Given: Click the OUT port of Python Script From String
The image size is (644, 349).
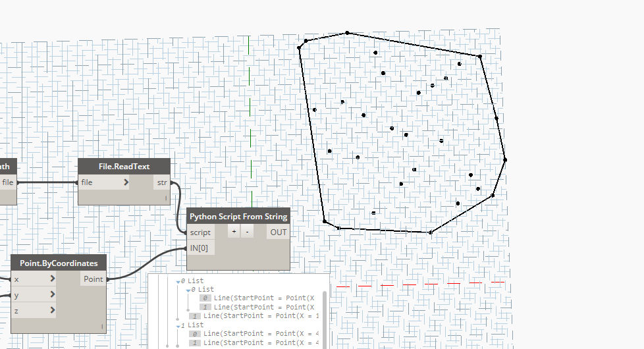Looking at the screenshot, I should click(x=278, y=232).
